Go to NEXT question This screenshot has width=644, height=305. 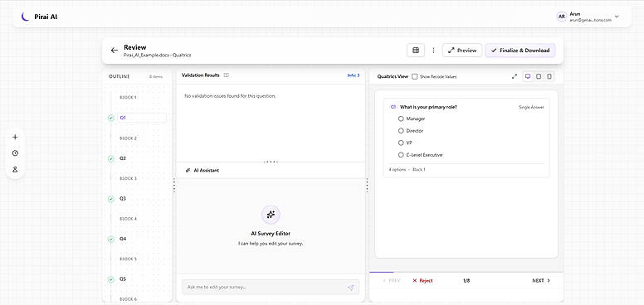(x=541, y=280)
